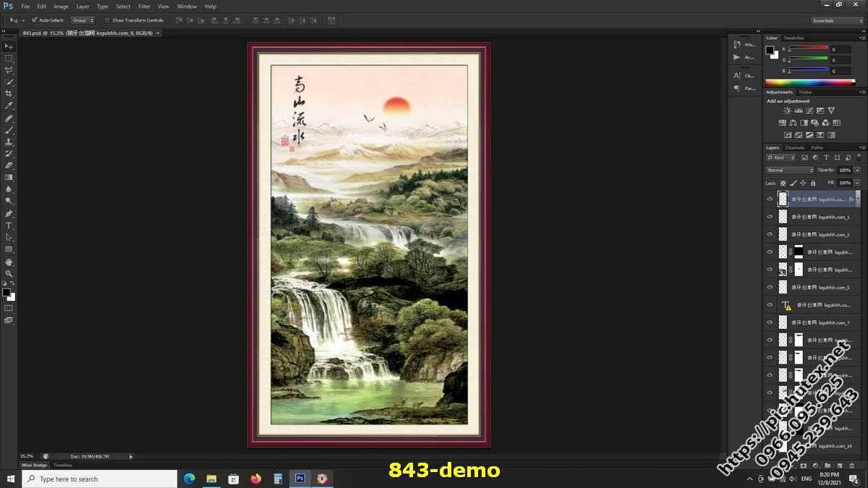The image size is (868, 488).
Task: Select the Blur tool
Action: [9, 189]
